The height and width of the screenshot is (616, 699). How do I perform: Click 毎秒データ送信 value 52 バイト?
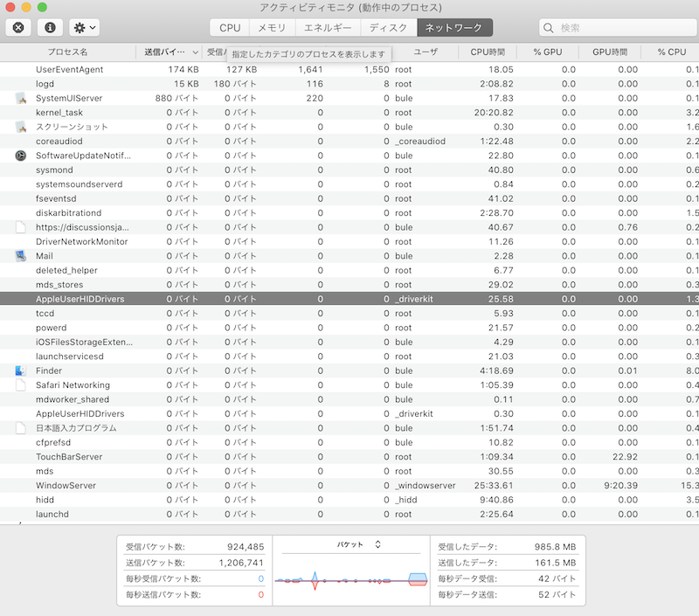point(557,595)
